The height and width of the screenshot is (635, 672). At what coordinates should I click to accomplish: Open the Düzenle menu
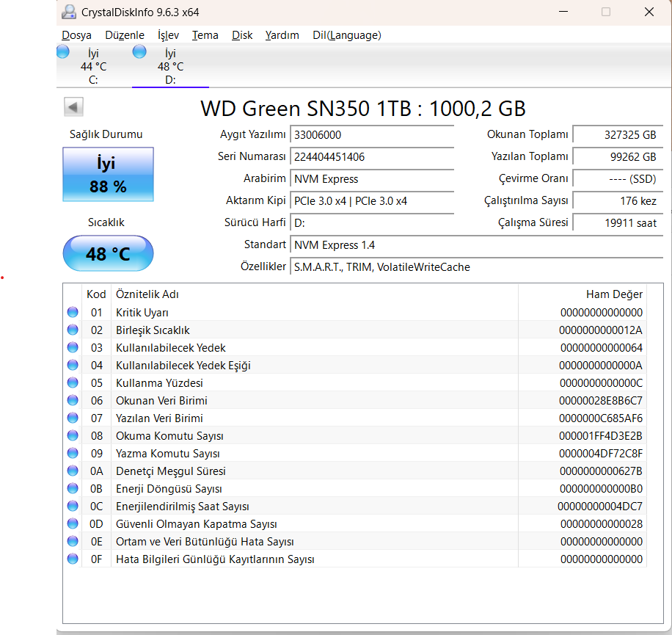coord(125,35)
